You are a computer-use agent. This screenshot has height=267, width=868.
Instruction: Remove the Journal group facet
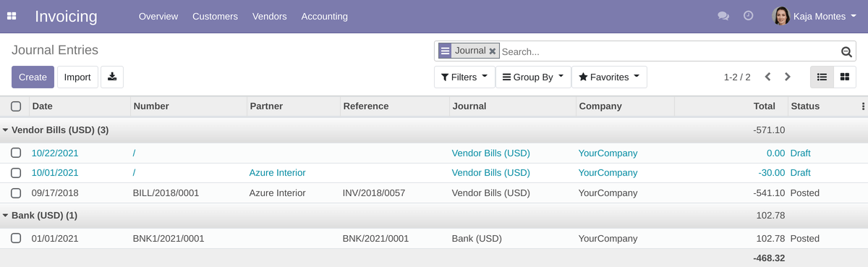point(493,51)
